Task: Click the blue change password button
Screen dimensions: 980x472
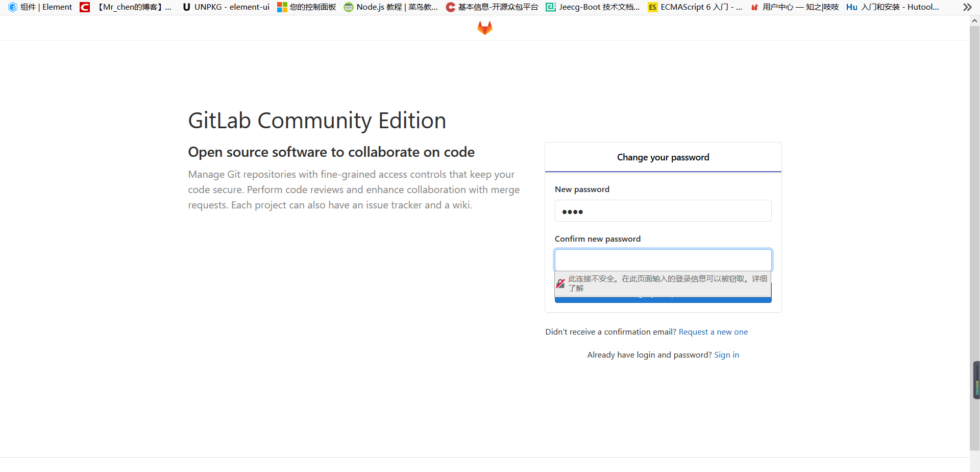Action: coord(663,300)
